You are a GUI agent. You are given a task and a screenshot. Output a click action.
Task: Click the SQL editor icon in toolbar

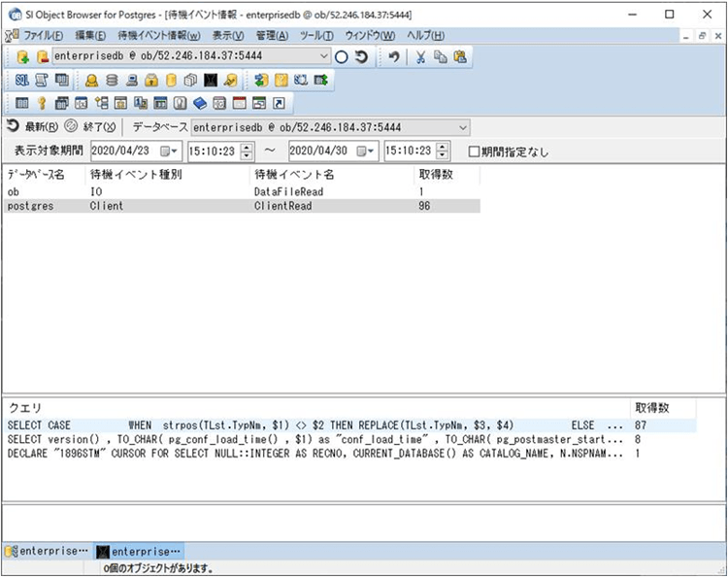coord(22,81)
